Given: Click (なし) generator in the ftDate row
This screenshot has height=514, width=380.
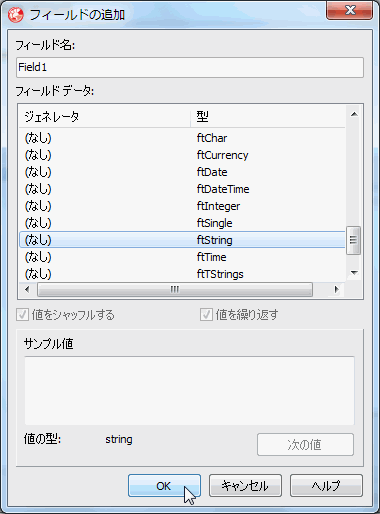Looking at the screenshot, I should click(x=38, y=172).
